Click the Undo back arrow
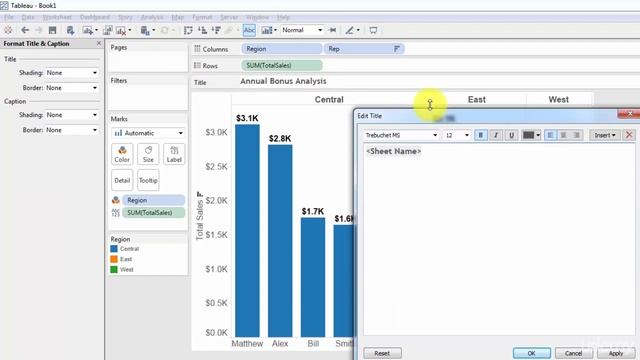 25,30
